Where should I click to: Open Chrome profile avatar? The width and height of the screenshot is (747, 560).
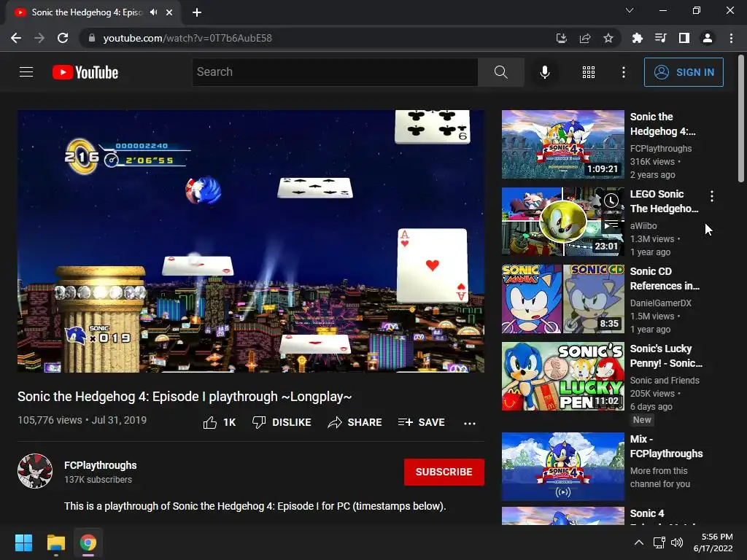[x=708, y=38]
